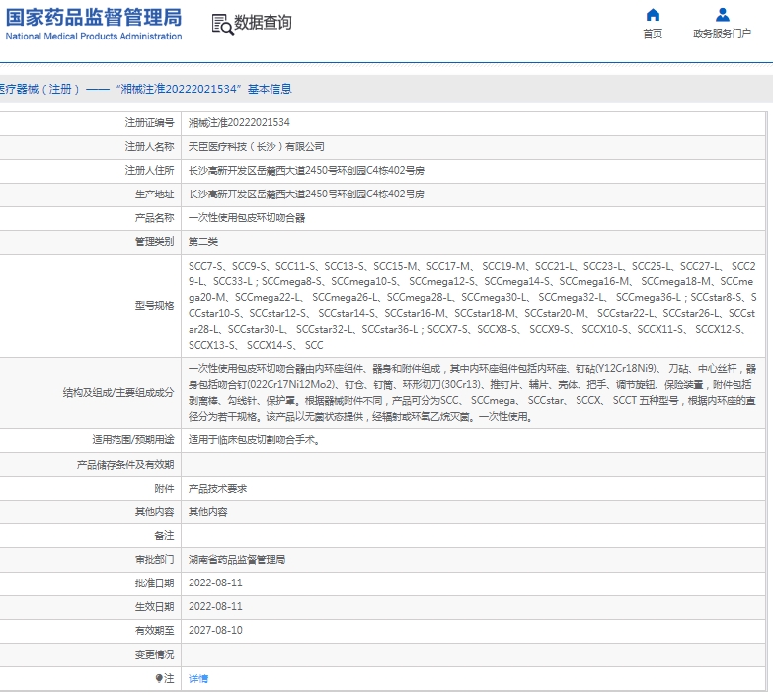Click the 批准日期 value 2022-08-11
The image size is (773, 700).
[215, 583]
